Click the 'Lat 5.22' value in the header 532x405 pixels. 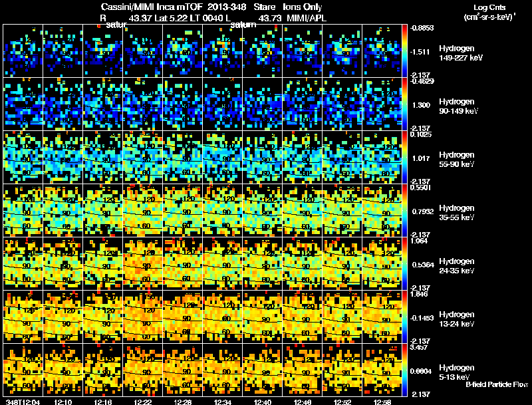tap(171, 18)
